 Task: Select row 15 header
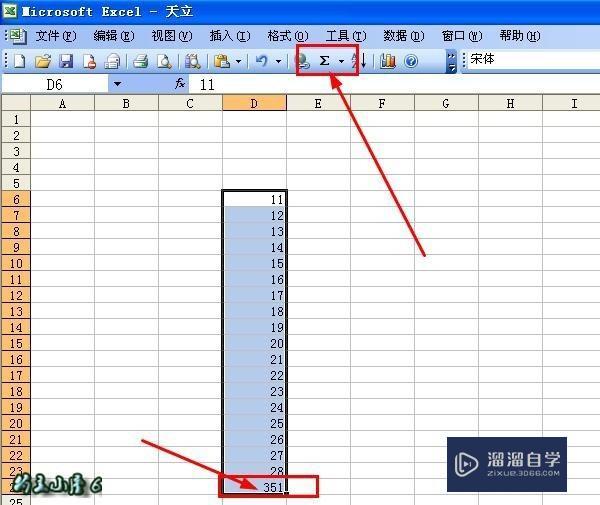pos(16,343)
